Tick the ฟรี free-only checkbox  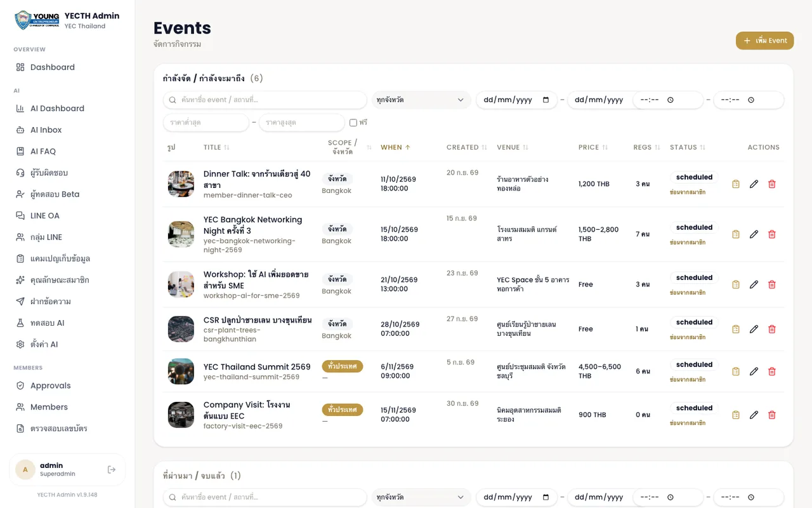[353, 123]
